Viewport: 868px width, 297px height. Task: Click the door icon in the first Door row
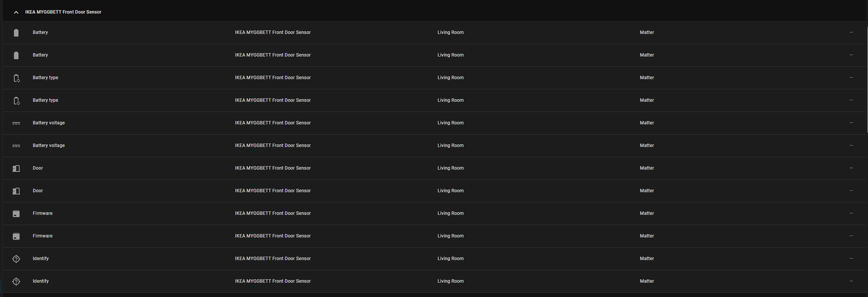(16, 168)
